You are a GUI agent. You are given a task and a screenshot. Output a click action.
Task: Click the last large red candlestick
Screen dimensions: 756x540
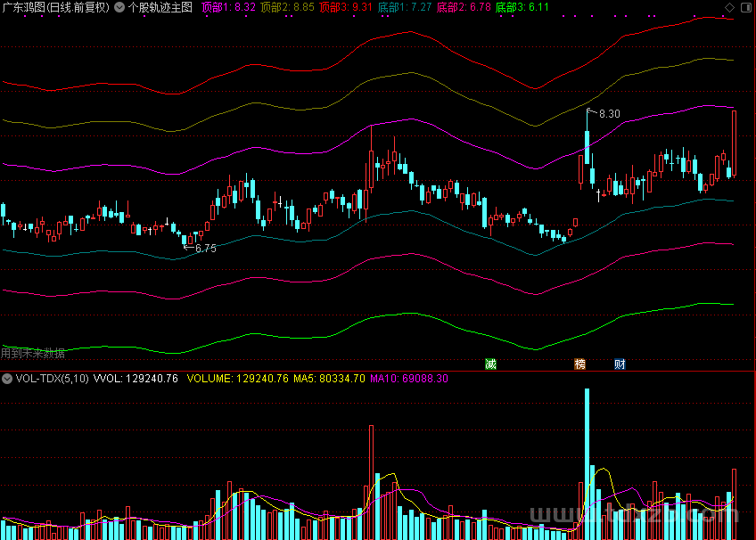(x=734, y=143)
